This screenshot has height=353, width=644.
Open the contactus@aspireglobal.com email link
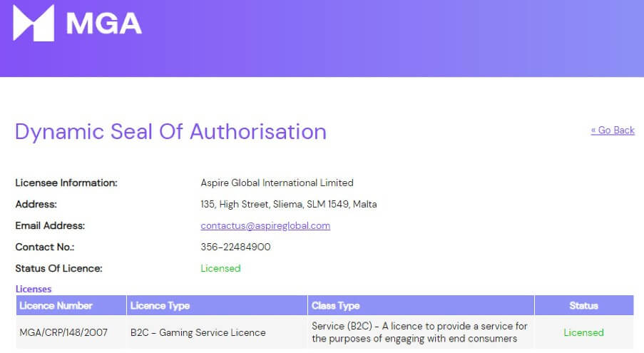pos(265,225)
